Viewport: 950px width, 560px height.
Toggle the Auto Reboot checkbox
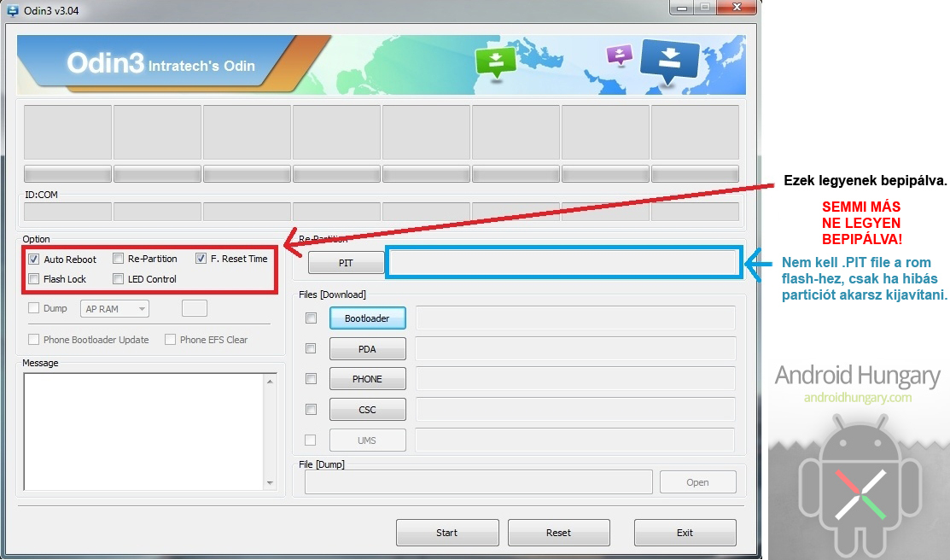(x=34, y=260)
